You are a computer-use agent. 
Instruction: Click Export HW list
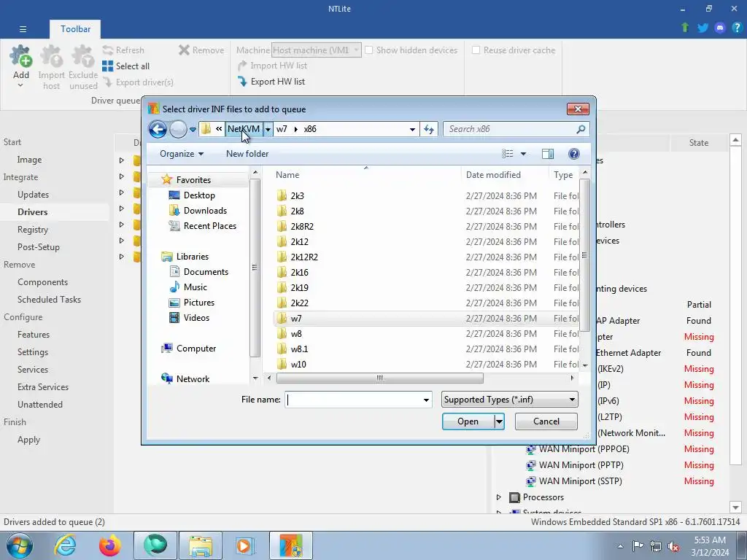(271, 82)
